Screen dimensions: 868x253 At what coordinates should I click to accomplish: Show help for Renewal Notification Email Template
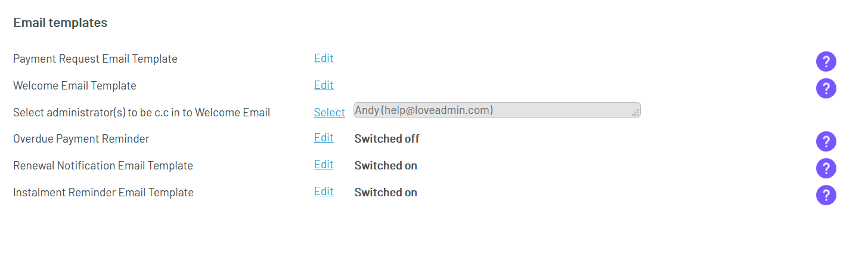coord(826,168)
